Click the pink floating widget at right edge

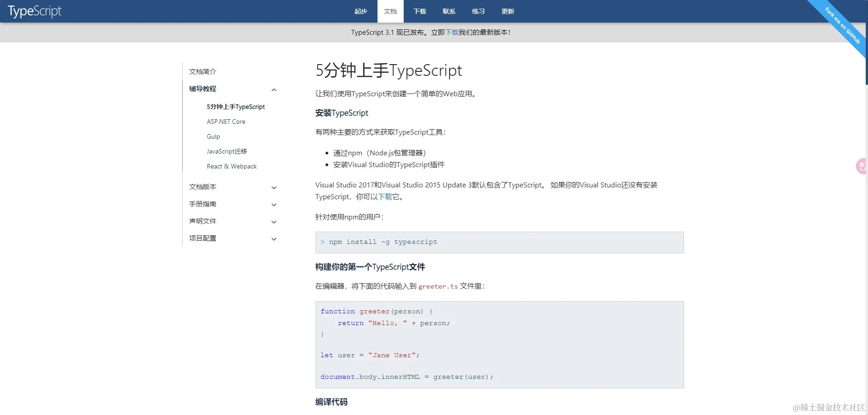pos(862,166)
